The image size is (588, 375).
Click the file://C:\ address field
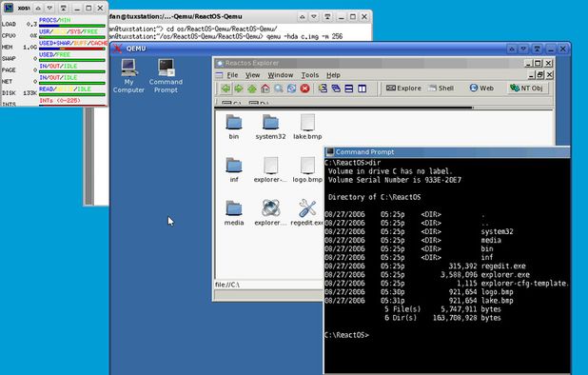(x=268, y=285)
